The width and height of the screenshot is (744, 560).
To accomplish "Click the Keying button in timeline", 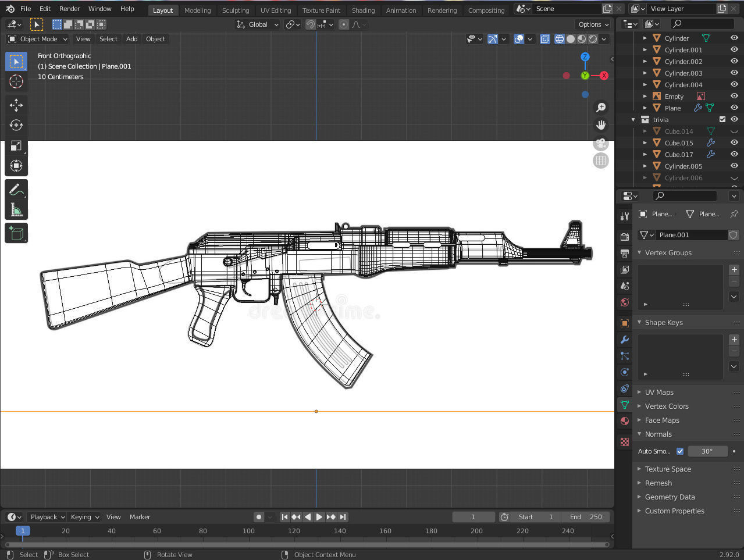I will 84,517.
